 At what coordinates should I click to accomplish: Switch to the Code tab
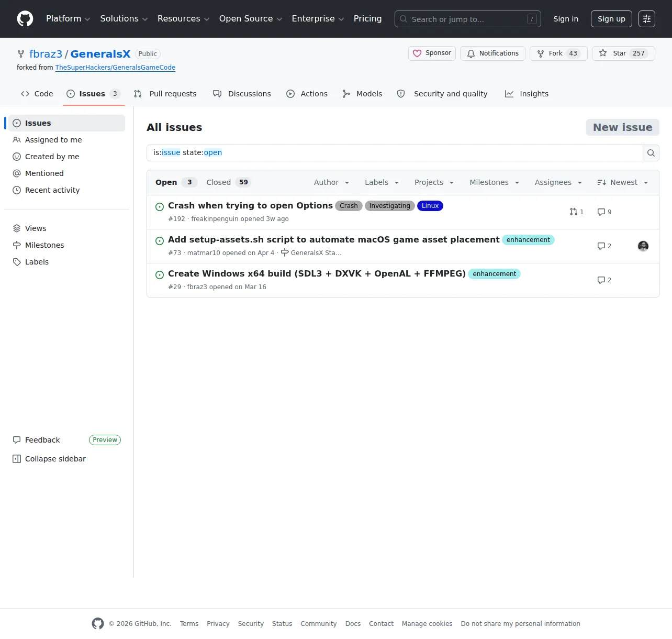pos(37,94)
